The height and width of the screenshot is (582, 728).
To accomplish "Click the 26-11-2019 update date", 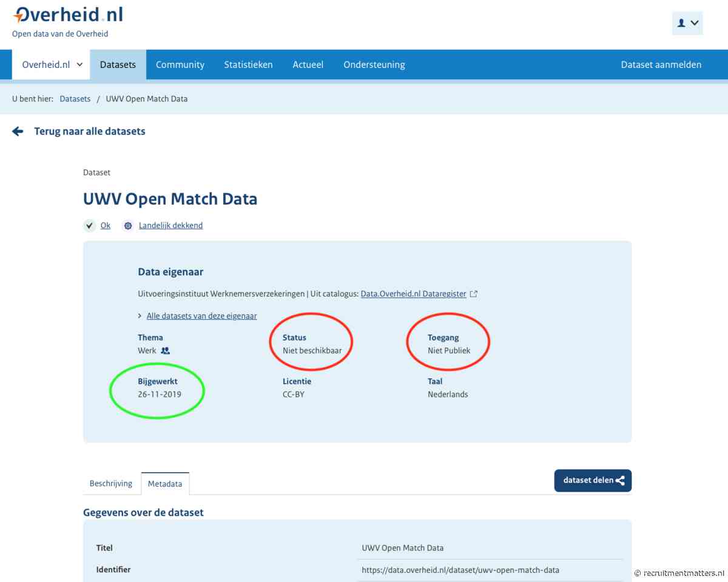I will (x=160, y=394).
